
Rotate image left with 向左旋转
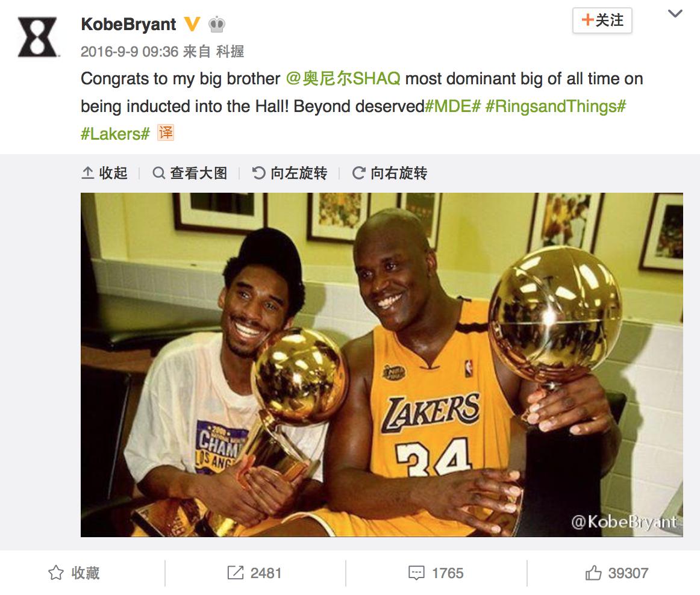(x=290, y=173)
